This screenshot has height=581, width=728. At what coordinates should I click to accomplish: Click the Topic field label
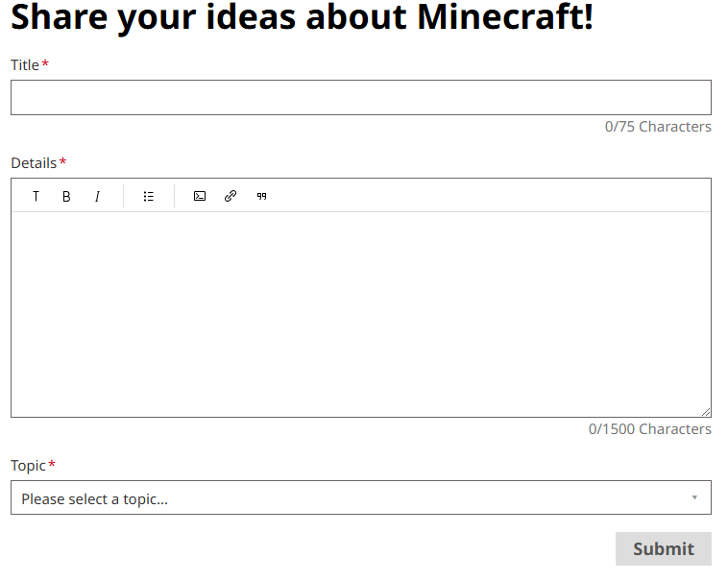pos(28,466)
